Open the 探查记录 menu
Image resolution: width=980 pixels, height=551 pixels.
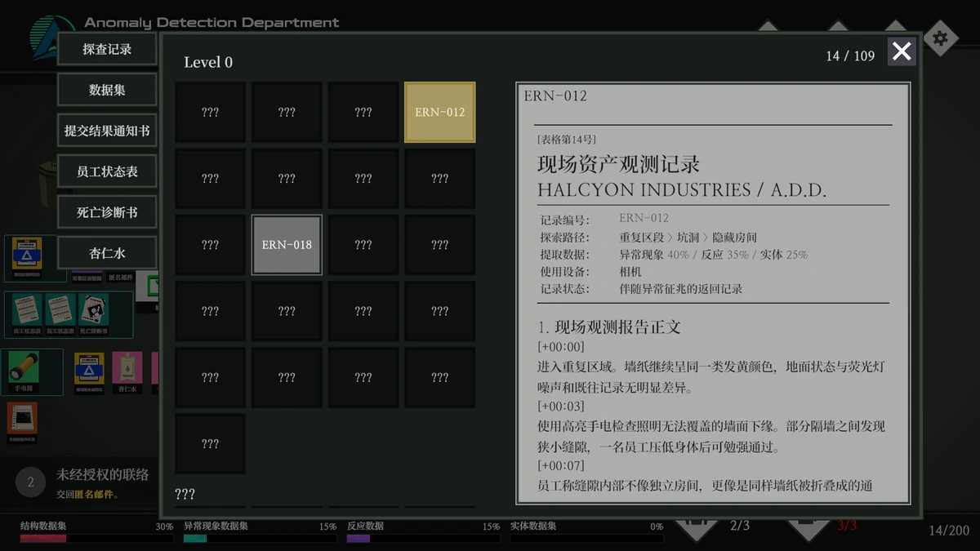tap(107, 49)
